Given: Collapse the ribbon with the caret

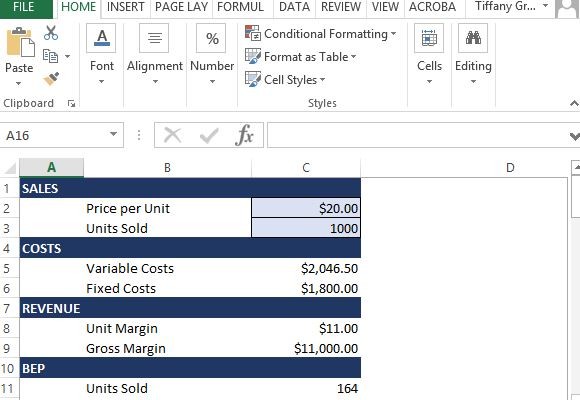Looking at the screenshot, I should (x=574, y=103).
